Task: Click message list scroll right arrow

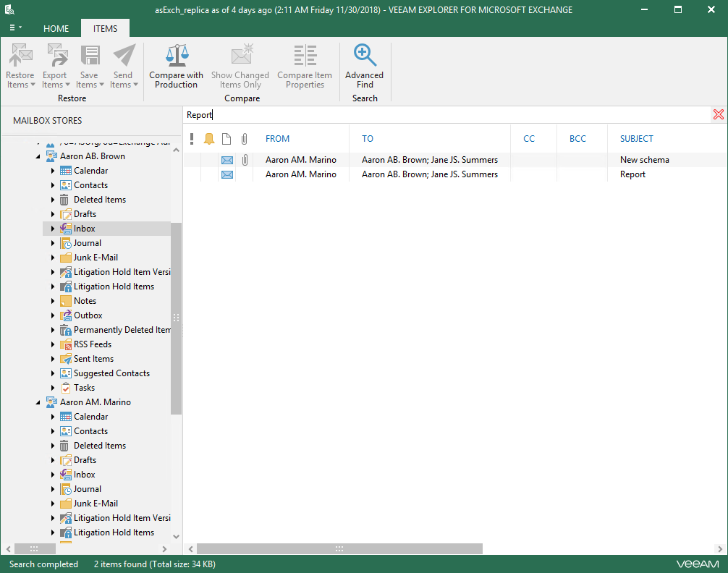Action: (719, 549)
